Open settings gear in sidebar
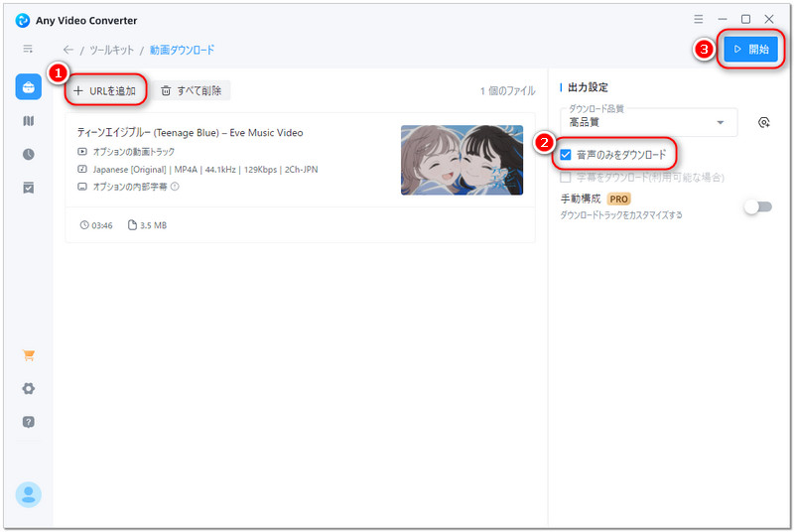Screen dimensions: 794x532 29,389
